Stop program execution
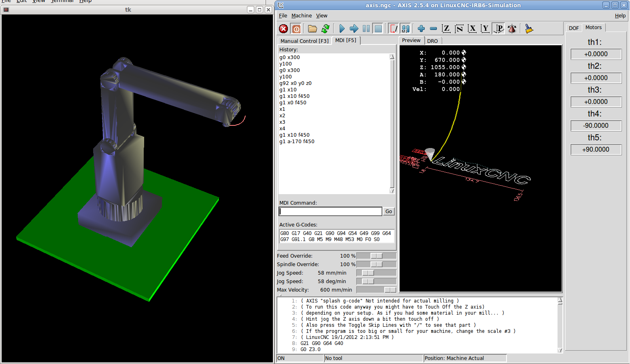The image size is (630, 364). pyautogui.click(x=378, y=29)
